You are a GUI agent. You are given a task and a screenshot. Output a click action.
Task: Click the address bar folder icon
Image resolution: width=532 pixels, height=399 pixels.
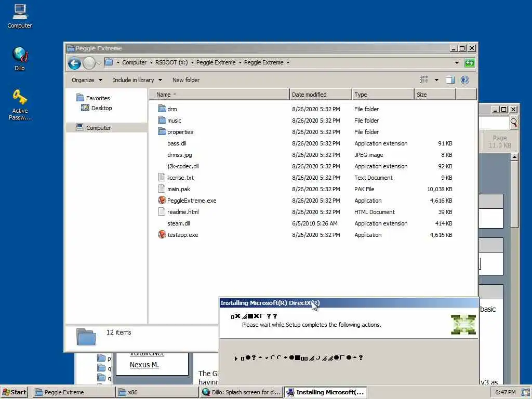(109, 62)
